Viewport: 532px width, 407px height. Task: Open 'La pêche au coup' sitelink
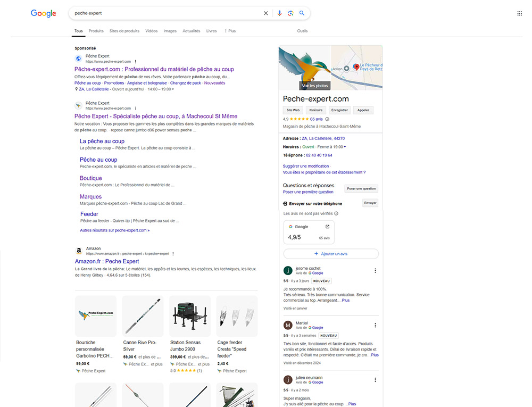tap(102, 141)
